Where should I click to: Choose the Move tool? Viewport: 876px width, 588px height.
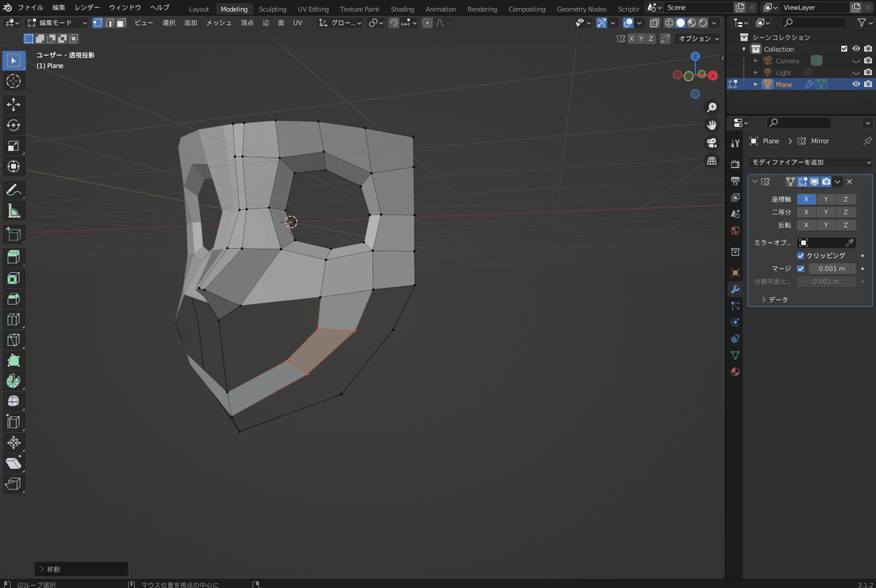14,104
